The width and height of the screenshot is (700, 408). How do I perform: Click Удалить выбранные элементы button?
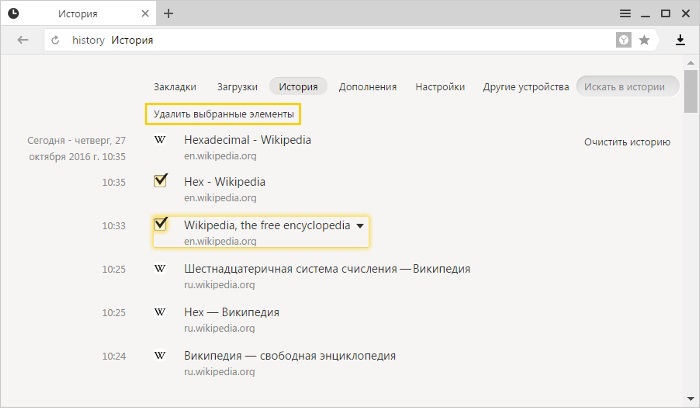tap(223, 114)
